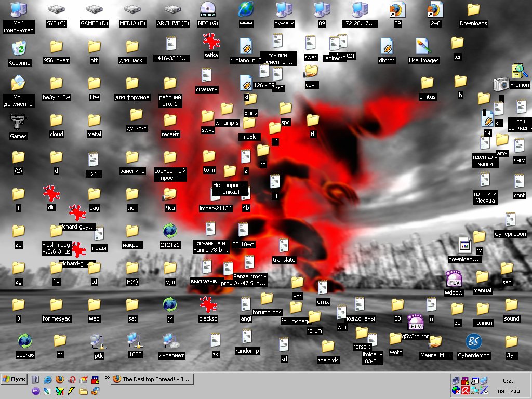Screen dimensions: 532x399
Task: Open the Пуск start button
Action: tap(15, 379)
